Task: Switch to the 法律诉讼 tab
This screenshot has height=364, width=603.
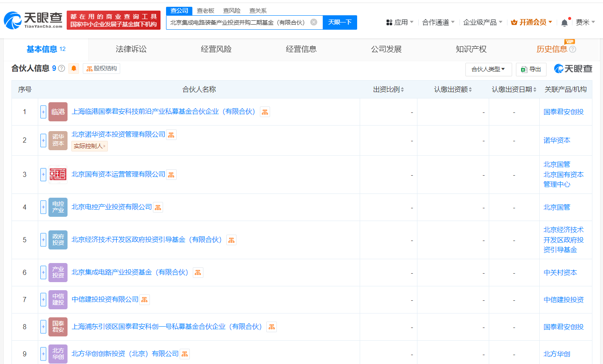Action: 131,49
